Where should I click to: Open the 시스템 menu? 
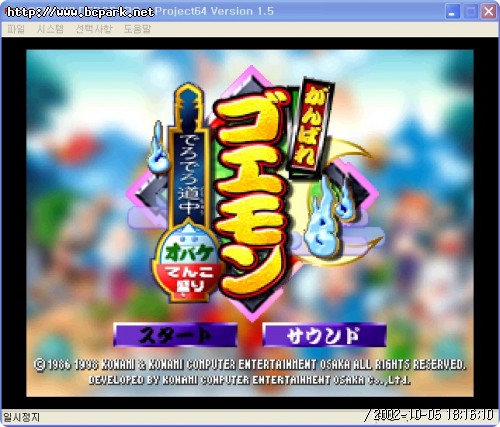pyautogui.click(x=50, y=29)
